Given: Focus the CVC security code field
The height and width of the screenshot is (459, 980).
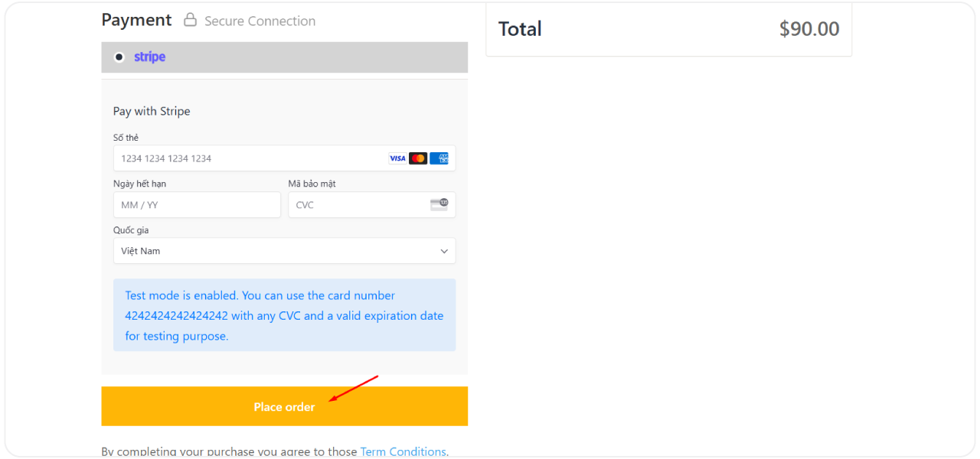Looking at the screenshot, I should point(360,205).
